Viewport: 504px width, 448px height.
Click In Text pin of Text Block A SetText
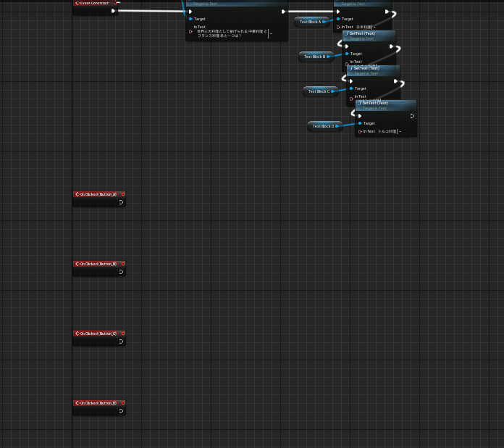[338, 28]
